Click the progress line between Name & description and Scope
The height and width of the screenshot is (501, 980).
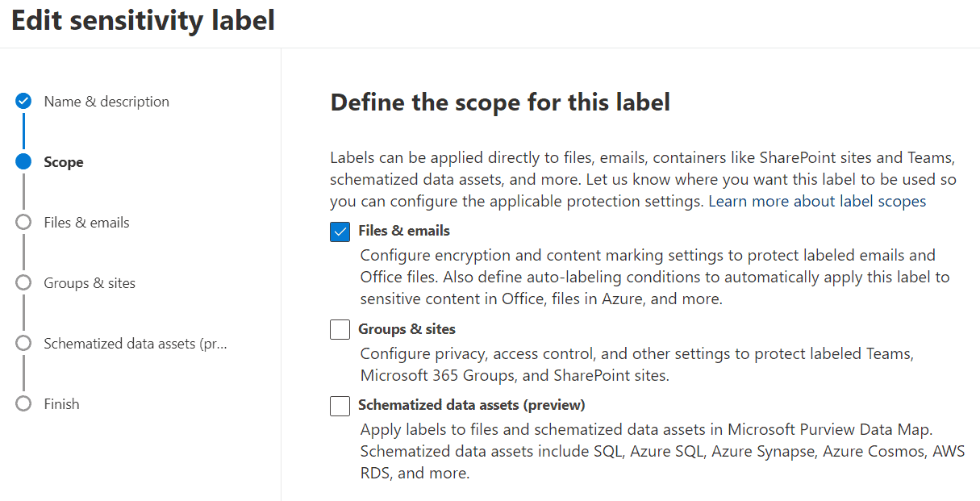coord(23,131)
